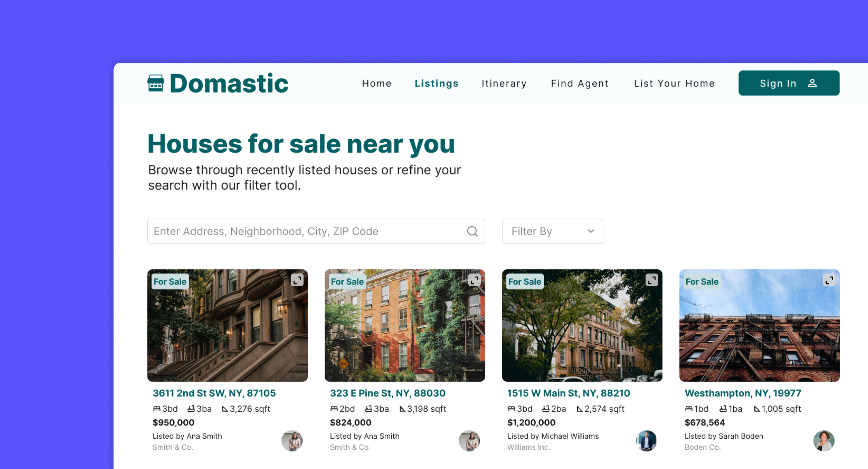Click the Domastic store logo icon

tap(156, 83)
